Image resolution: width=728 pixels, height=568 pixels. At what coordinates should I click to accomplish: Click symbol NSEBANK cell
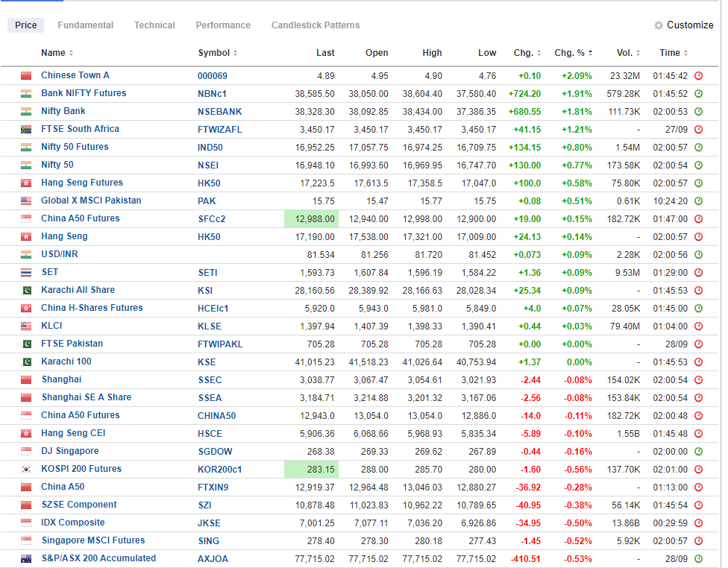(x=219, y=112)
